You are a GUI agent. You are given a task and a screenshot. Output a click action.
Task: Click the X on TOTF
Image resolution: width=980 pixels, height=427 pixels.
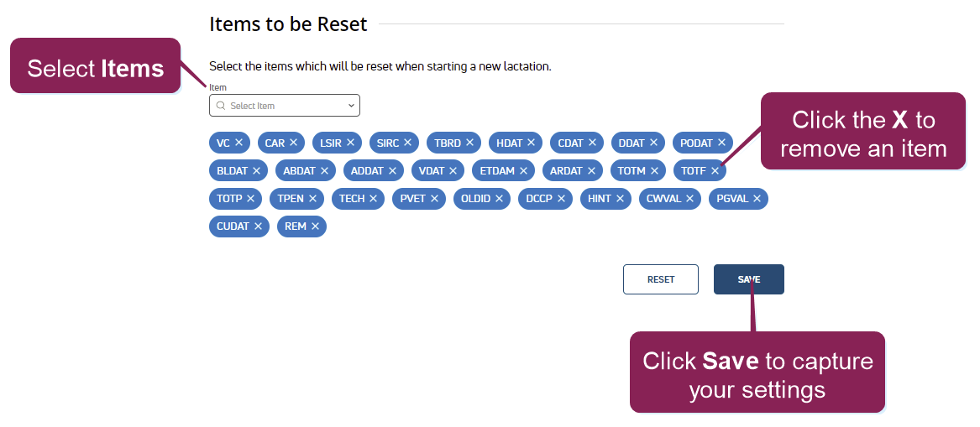[x=715, y=171]
